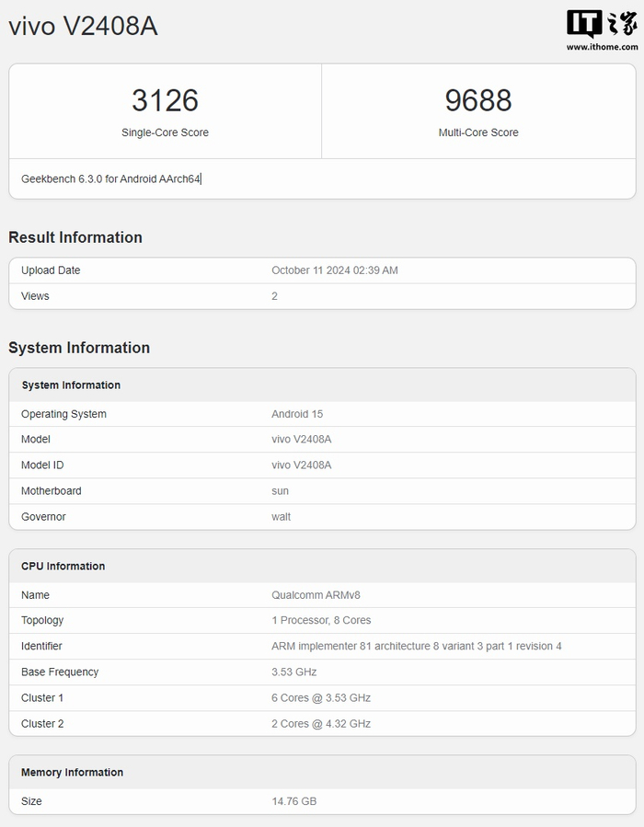The height and width of the screenshot is (827, 644).
Task: Click the Result Information heading
Action: click(x=75, y=237)
